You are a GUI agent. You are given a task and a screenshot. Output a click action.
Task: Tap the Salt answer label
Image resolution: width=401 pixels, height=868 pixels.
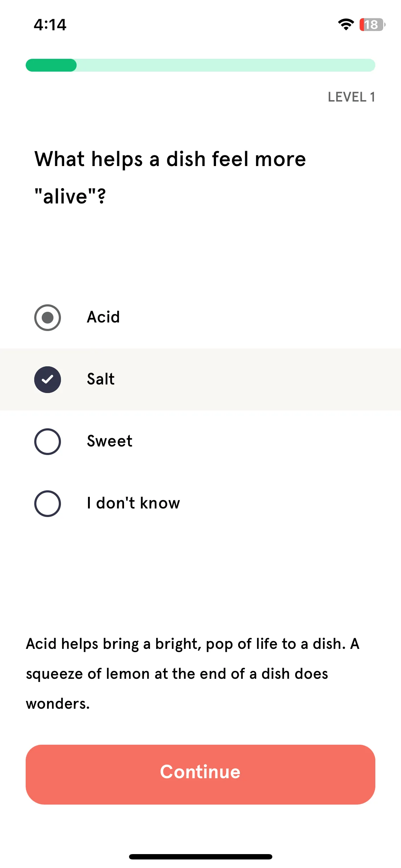coord(101,379)
